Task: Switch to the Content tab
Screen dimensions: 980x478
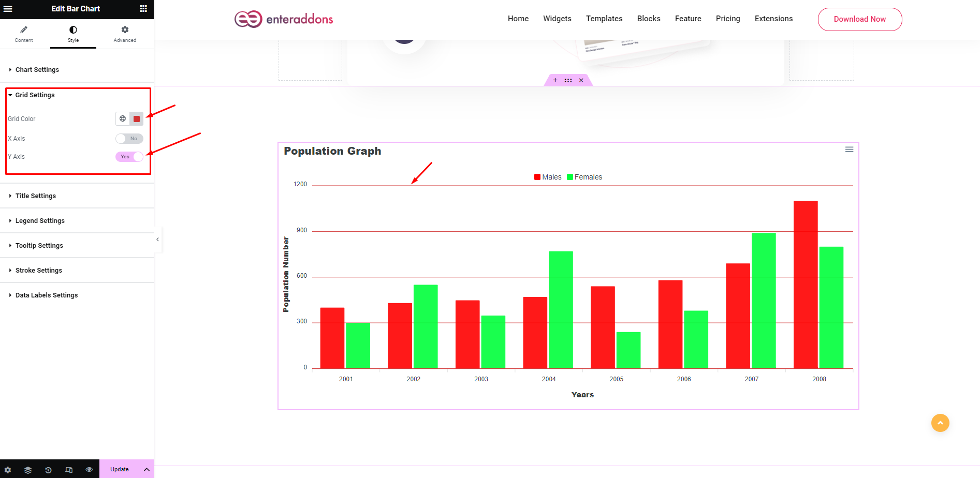Action: point(24,34)
